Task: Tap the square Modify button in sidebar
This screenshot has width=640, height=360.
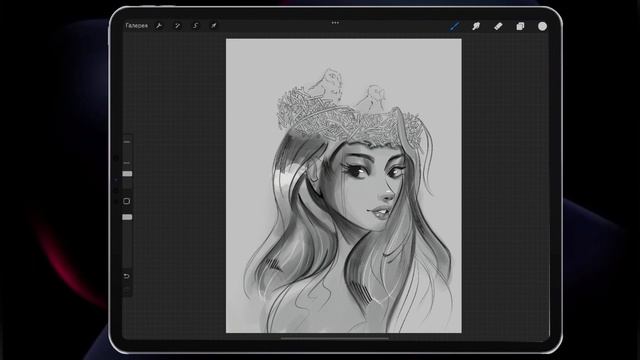Action: tap(127, 201)
